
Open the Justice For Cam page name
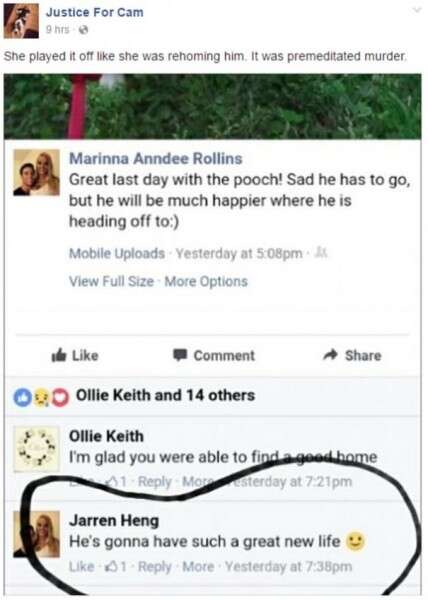pyautogui.click(x=94, y=12)
